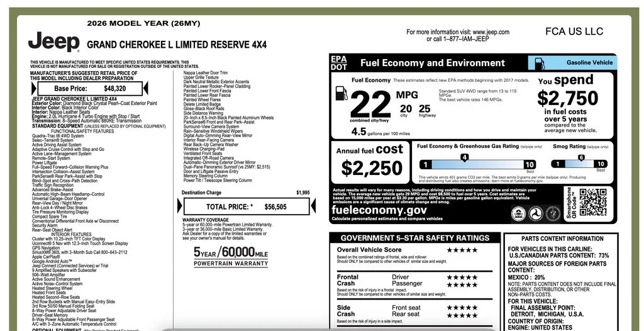Click '2026 MODEL YEAR (26MY)' heading
Screen dimensions: 644x331
[x=144, y=24]
